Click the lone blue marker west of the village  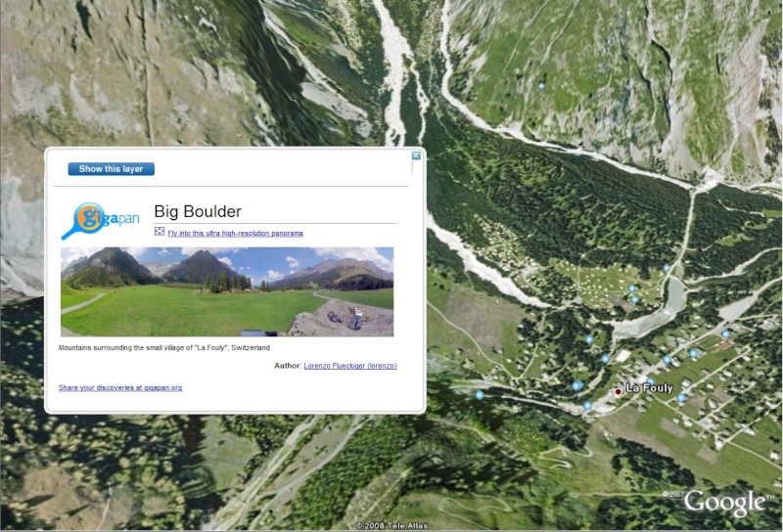click(480, 395)
